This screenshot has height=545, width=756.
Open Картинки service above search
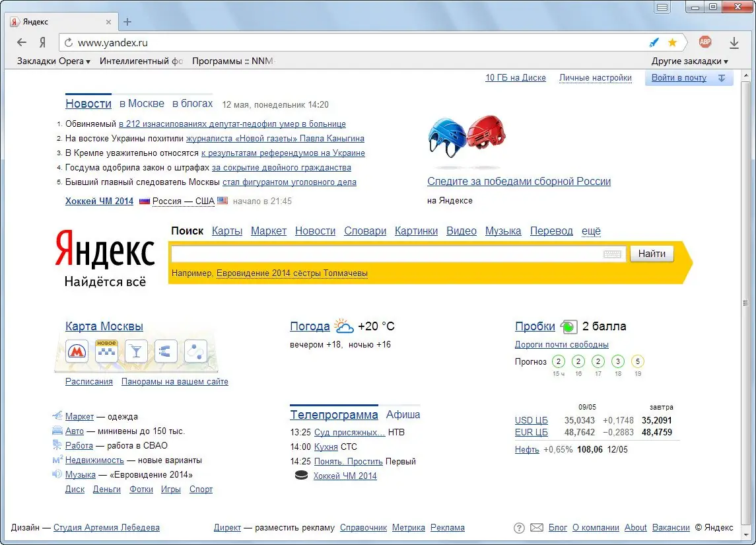pyautogui.click(x=416, y=231)
